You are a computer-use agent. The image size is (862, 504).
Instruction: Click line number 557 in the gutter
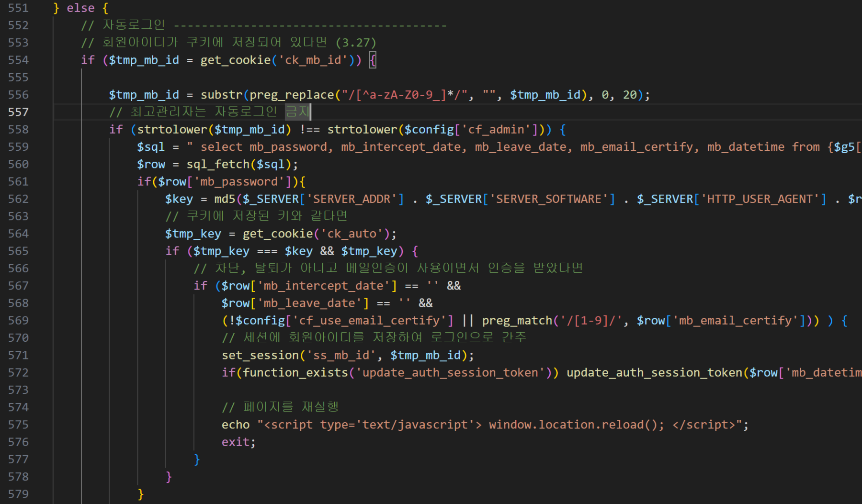(18, 112)
